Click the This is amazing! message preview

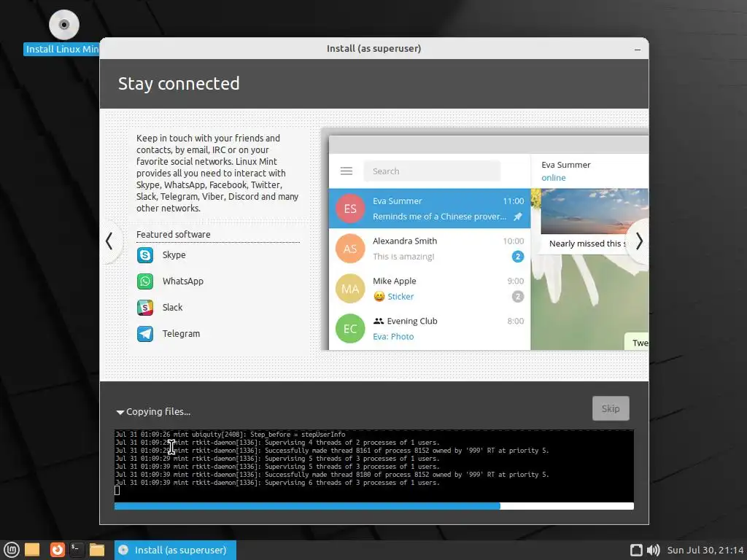(x=403, y=257)
